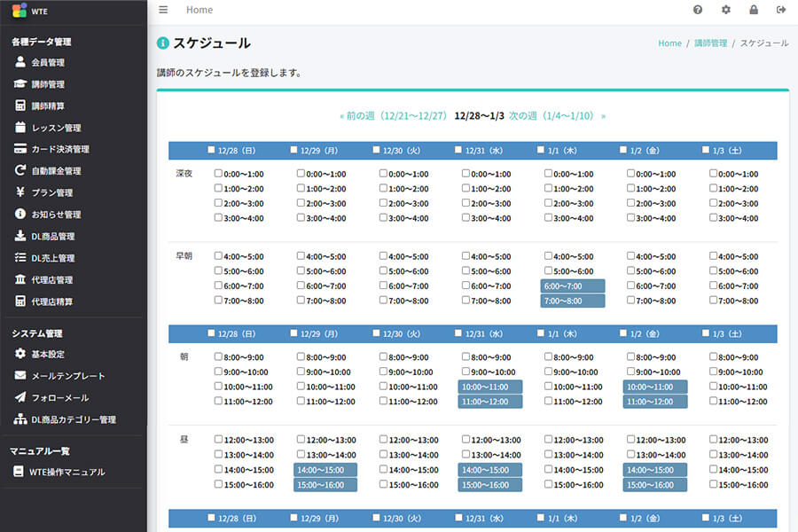This screenshot has height=532, width=798.
Task: Check the 12/28 (日) column header checkbox
Action: coord(211,150)
